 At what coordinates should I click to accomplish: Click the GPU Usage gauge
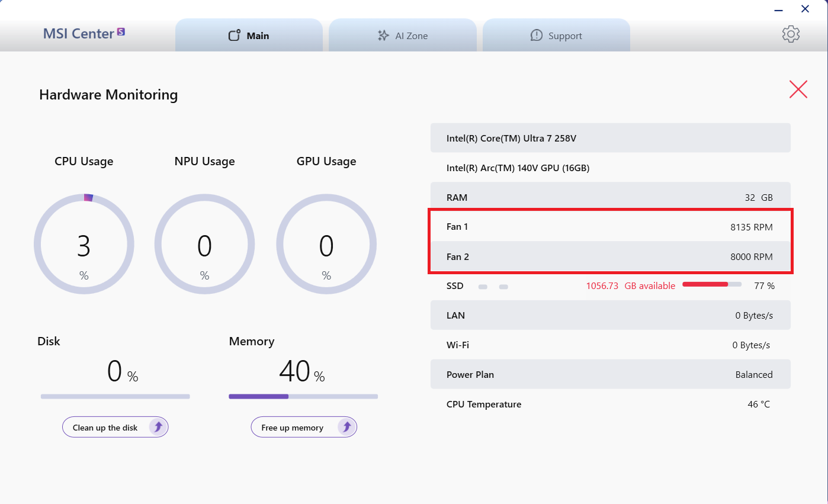pyautogui.click(x=326, y=244)
